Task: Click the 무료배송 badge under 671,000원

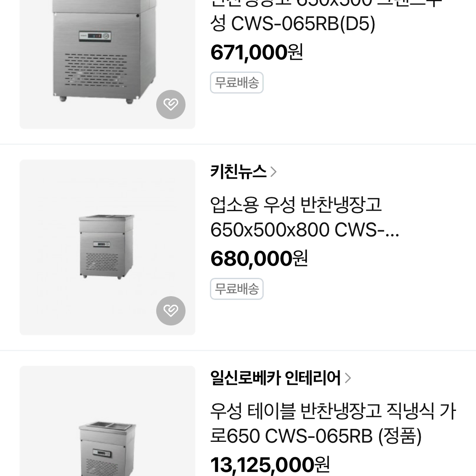Action: click(x=237, y=83)
